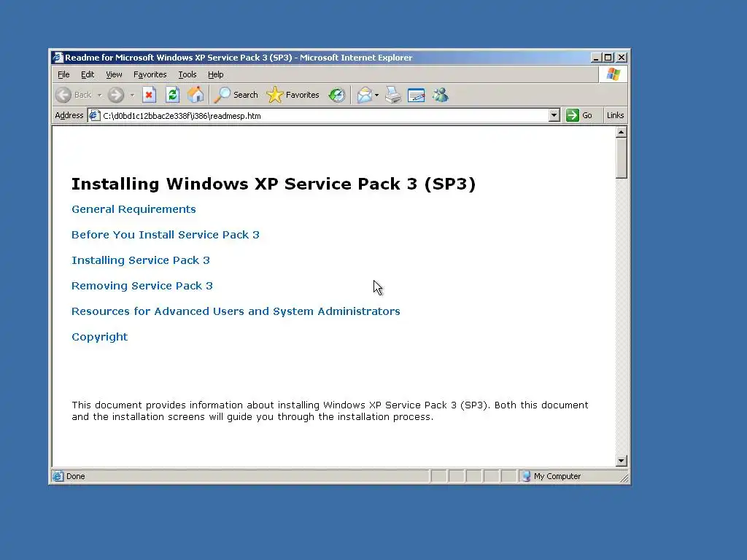Close the Internet Explorer window

[622, 58]
